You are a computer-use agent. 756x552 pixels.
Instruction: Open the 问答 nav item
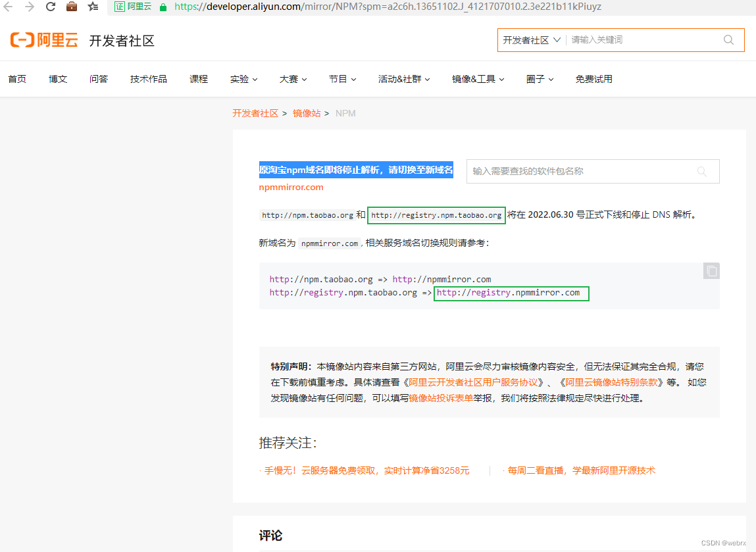[x=98, y=79]
